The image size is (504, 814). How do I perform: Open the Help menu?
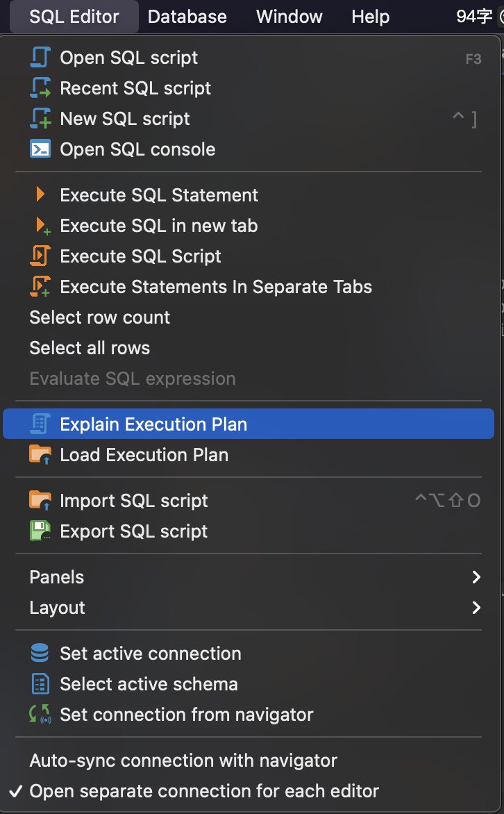pyautogui.click(x=370, y=17)
